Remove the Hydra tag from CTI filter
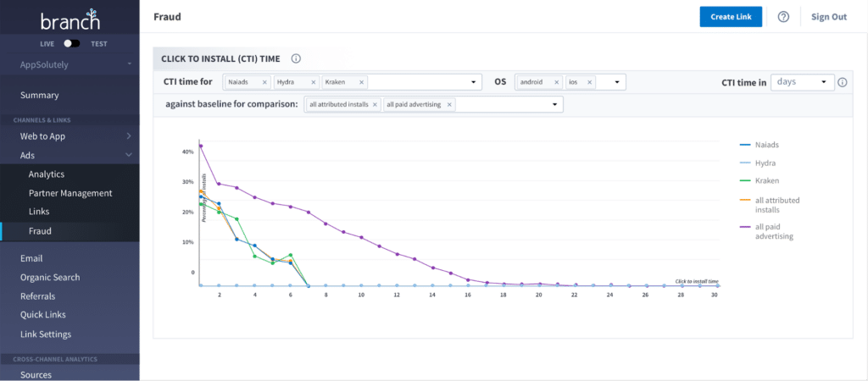 pos(313,82)
